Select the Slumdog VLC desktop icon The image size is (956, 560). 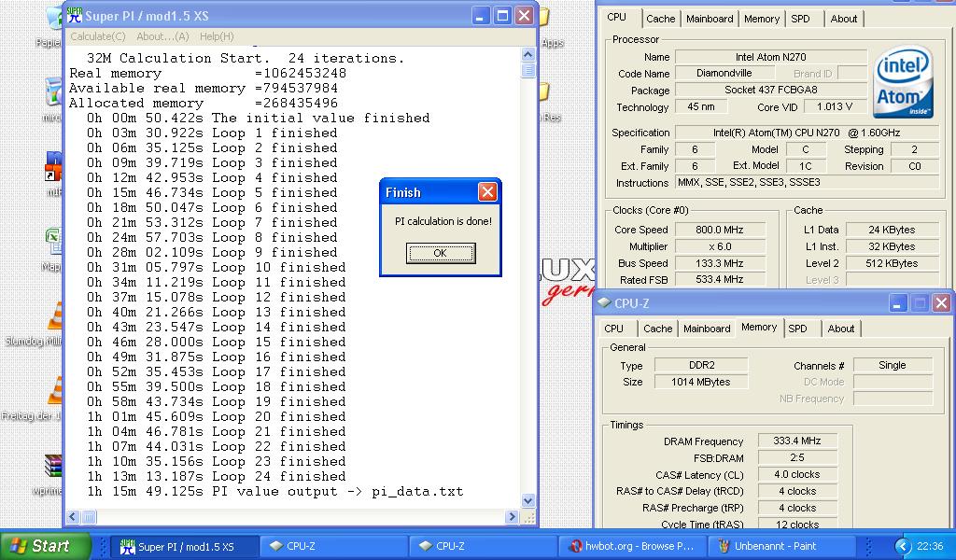pos(34,324)
